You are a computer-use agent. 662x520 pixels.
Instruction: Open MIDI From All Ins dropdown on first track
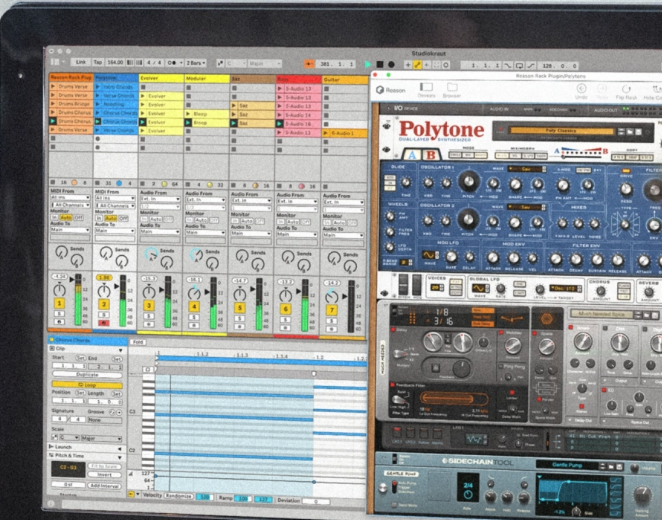pyautogui.click(x=70, y=198)
